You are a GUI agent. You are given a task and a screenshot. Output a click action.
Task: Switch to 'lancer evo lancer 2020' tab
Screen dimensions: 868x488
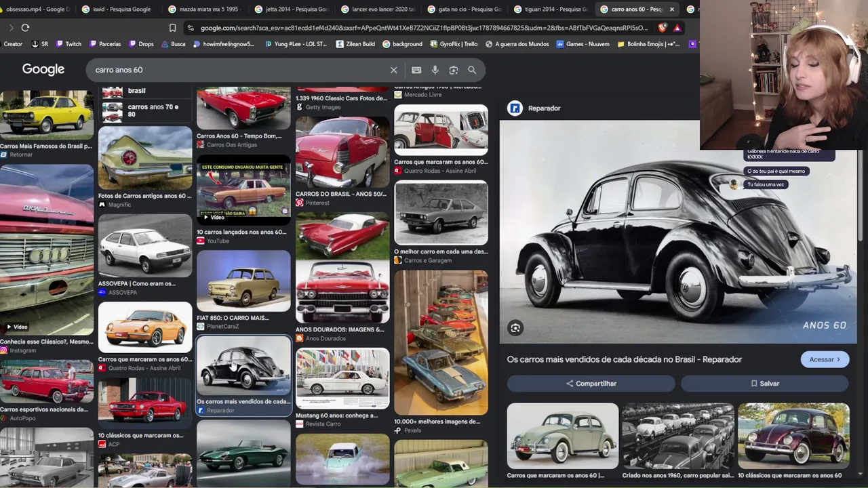tap(377, 9)
